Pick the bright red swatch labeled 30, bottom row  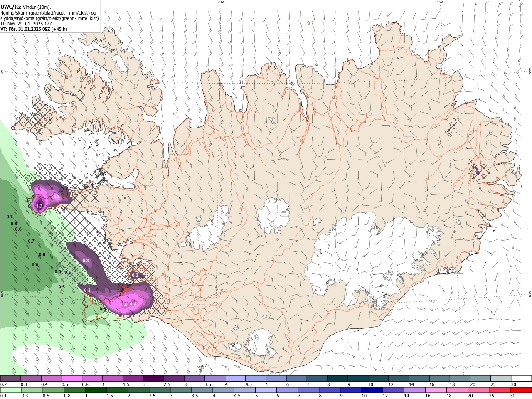(521, 390)
